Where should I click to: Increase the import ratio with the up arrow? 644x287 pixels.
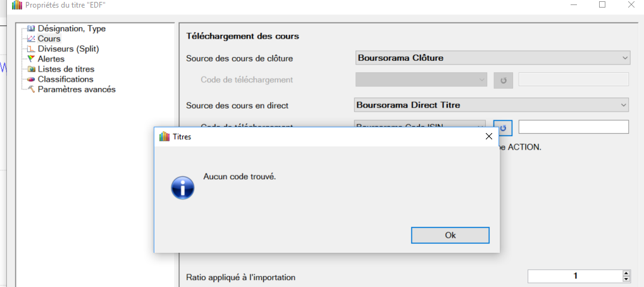[x=626, y=274]
